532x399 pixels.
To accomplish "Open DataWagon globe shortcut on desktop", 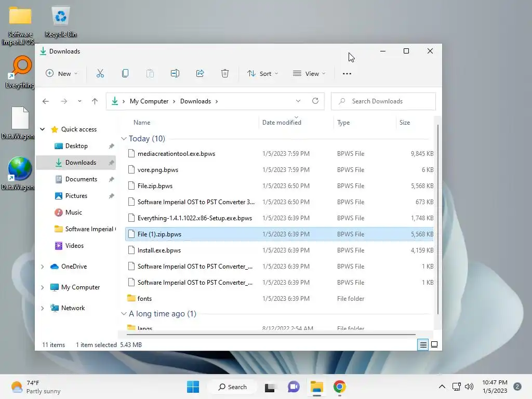I will [x=19, y=174].
